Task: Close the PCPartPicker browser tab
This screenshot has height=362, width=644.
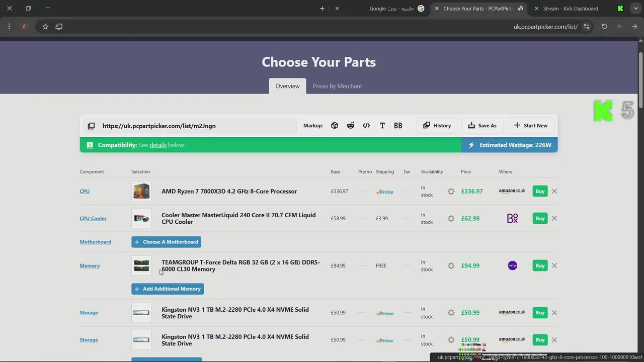Action: [437, 9]
